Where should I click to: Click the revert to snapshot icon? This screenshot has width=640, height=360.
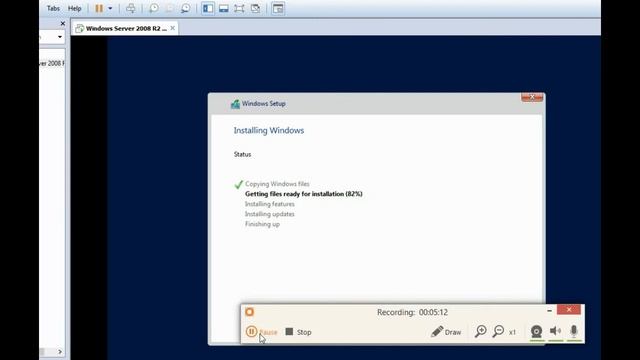pos(169,8)
